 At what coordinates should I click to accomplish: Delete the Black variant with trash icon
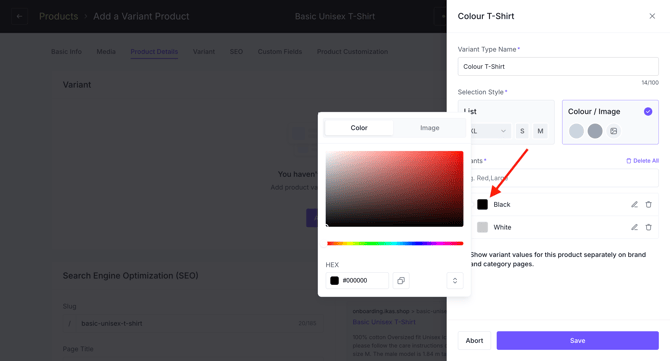point(648,205)
